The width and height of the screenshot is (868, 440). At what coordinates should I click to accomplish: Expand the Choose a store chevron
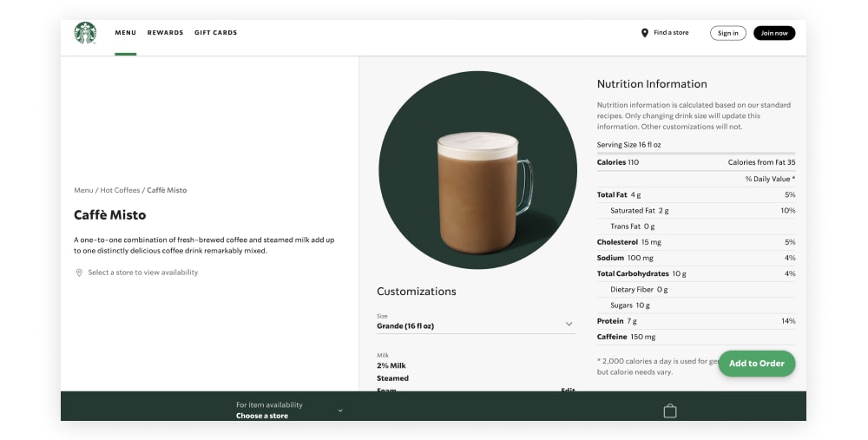pyautogui.click(x=340, y=410)
